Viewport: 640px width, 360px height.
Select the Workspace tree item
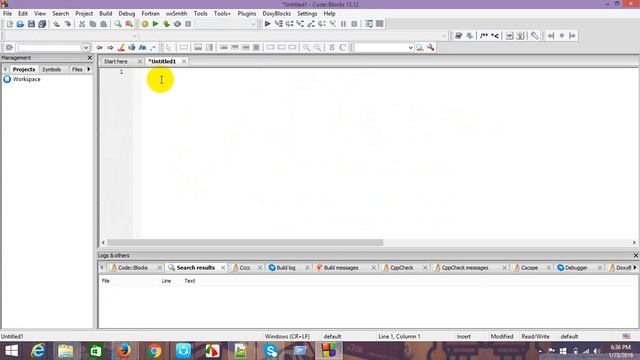point(27,79)
